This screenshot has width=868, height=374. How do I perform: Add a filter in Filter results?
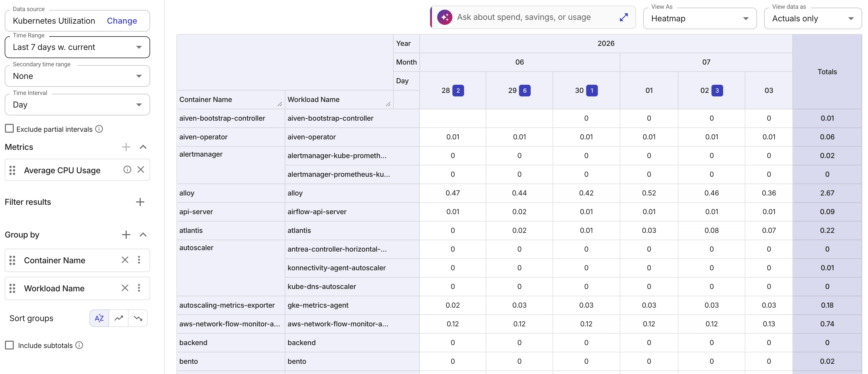click(x=140, y=202)
